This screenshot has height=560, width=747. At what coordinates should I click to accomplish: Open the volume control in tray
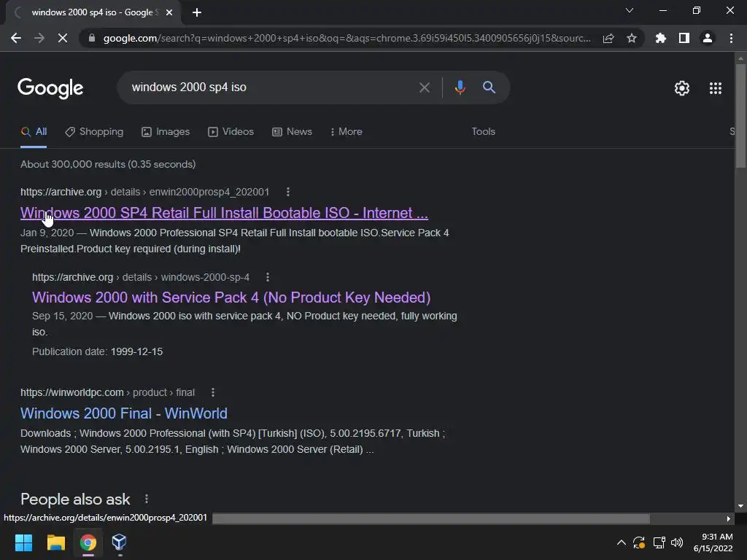[676, 542]
